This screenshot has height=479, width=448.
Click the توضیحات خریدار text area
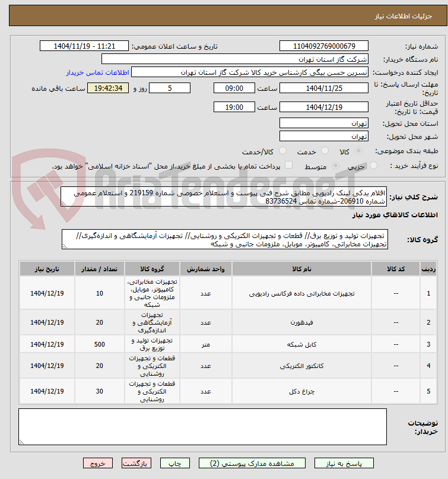tap(202, 427)
